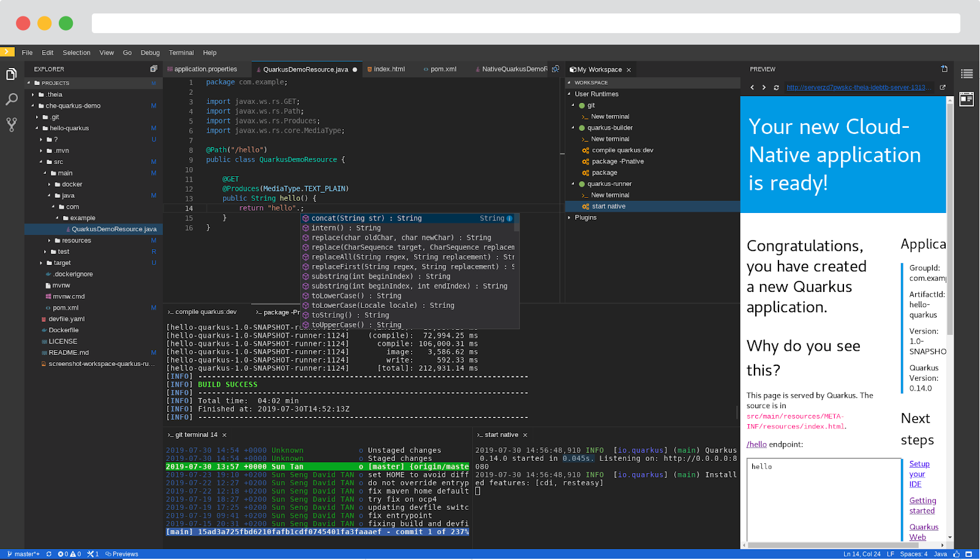Image resolution: width=980 pixels, height=560 pixels.
Task: Select the Search icon in the left sidebar
Action: click(x=11, y=98)
